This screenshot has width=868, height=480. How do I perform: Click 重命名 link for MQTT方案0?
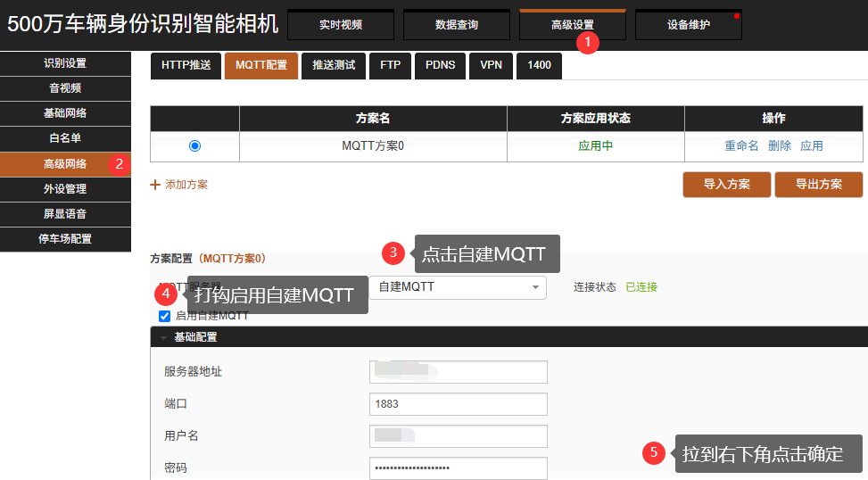coord(741,146)
